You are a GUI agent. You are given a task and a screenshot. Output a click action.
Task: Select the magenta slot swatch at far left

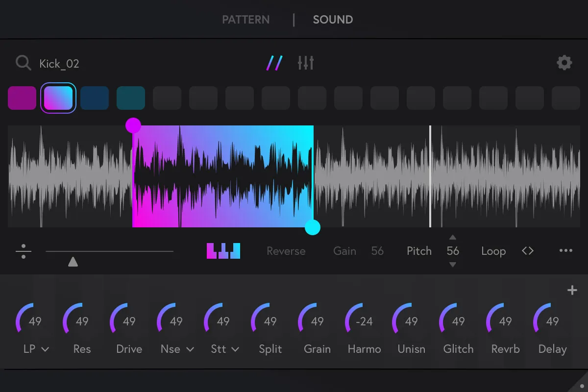[x=22, y=98]
